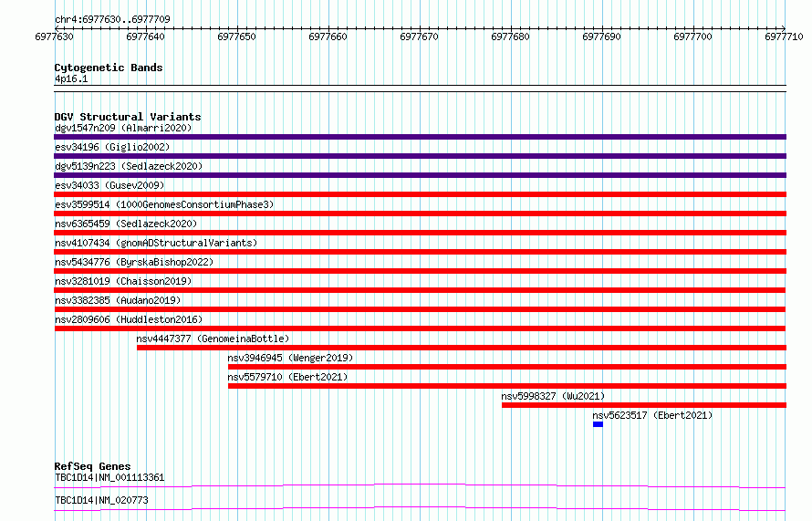Click the nsv3281019 (Chaisson2019) label
This screenshot has height=521, width=812.
coord(123,281)
